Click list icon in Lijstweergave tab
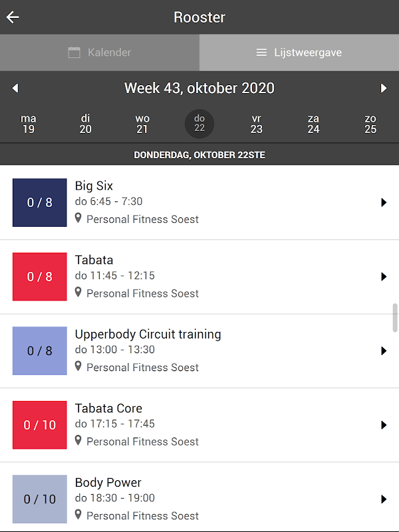The height and width of the screenshot is (532, 399). 261,53
